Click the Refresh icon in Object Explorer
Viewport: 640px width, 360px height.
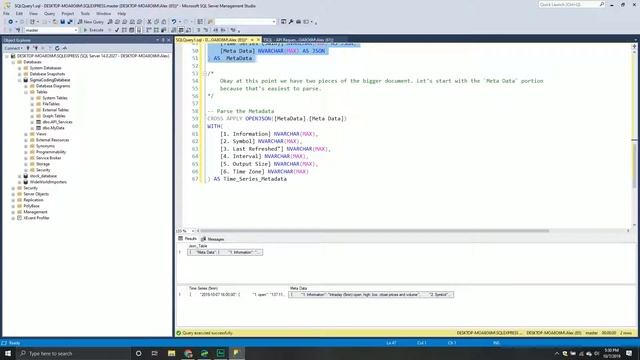57,48
